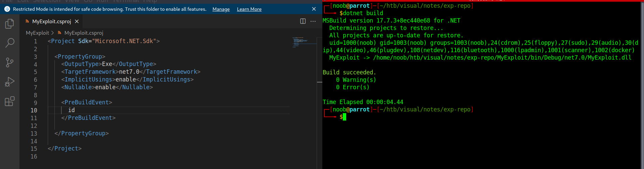The height and width of the screenshot is (169, 644).
Task: Open the Source Control view icon
Action: (x=10, y=62)
